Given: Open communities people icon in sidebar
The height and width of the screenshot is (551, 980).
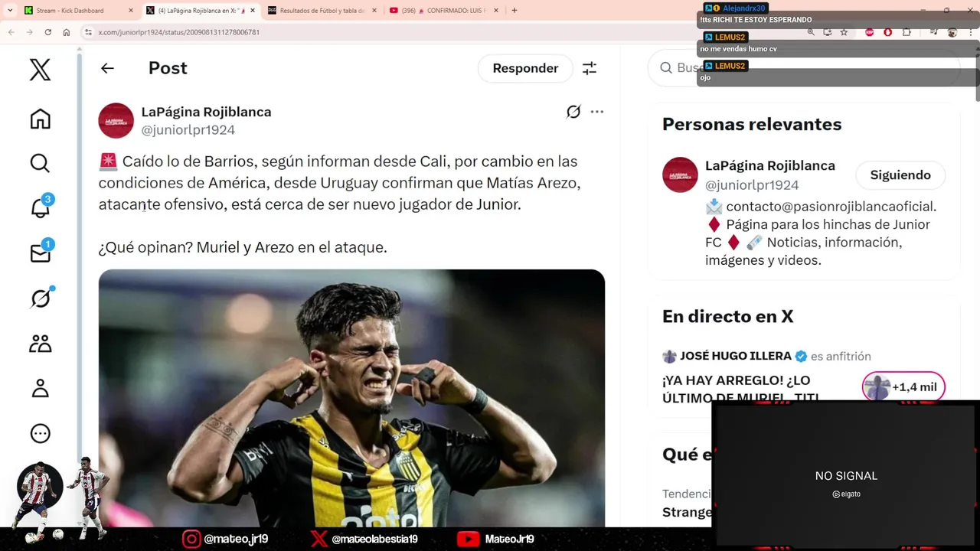Looking at the screenshot, I should tap(40, 344).
